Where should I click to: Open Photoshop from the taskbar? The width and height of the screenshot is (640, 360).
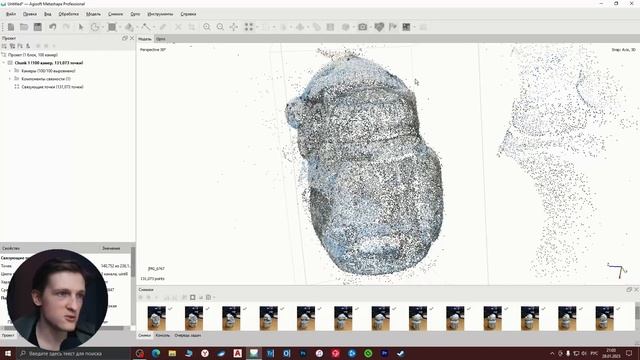click(303, 353)
